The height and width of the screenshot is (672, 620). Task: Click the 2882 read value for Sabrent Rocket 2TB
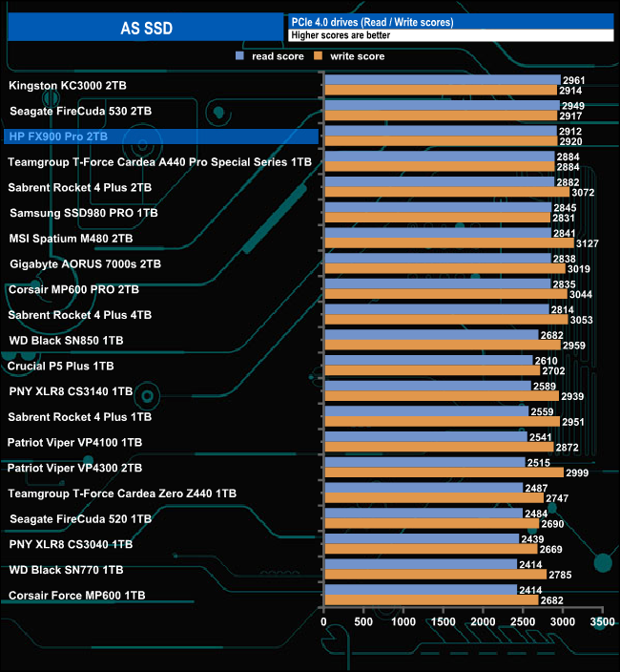pos(568,182)
